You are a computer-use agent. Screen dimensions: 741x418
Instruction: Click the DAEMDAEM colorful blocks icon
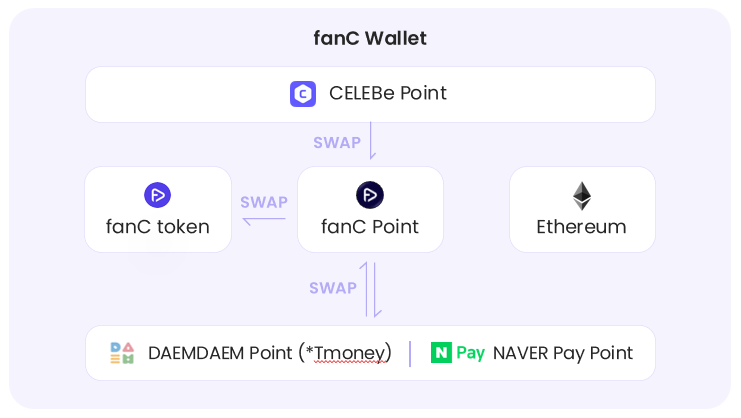122,353
